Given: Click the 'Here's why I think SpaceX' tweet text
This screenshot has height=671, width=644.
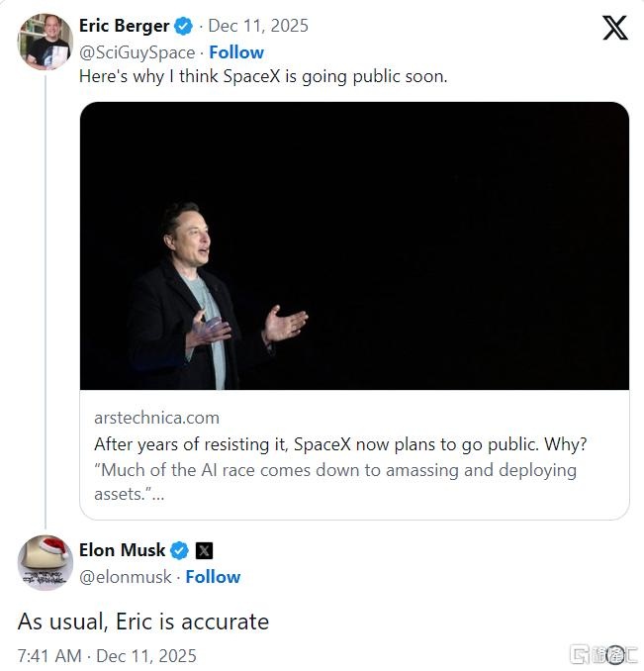Looking at the screenshot, I should click(x=262, y=76).
